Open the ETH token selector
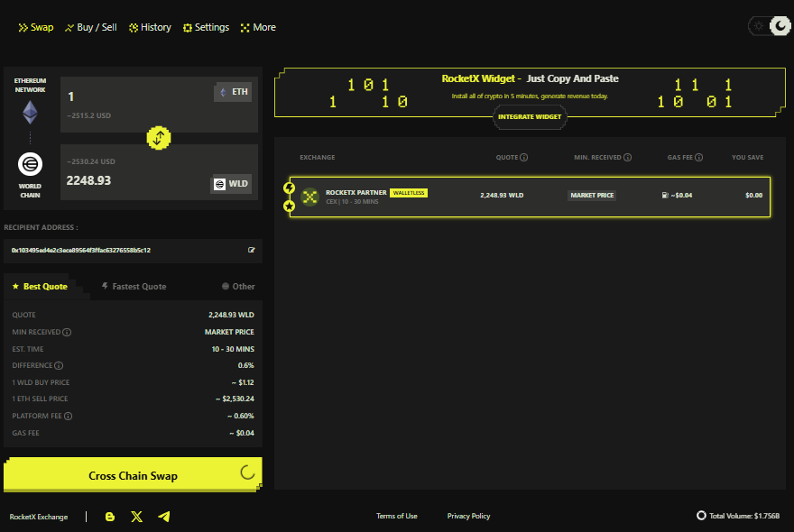Screen dimensions: 794x532 click(233, 92)
